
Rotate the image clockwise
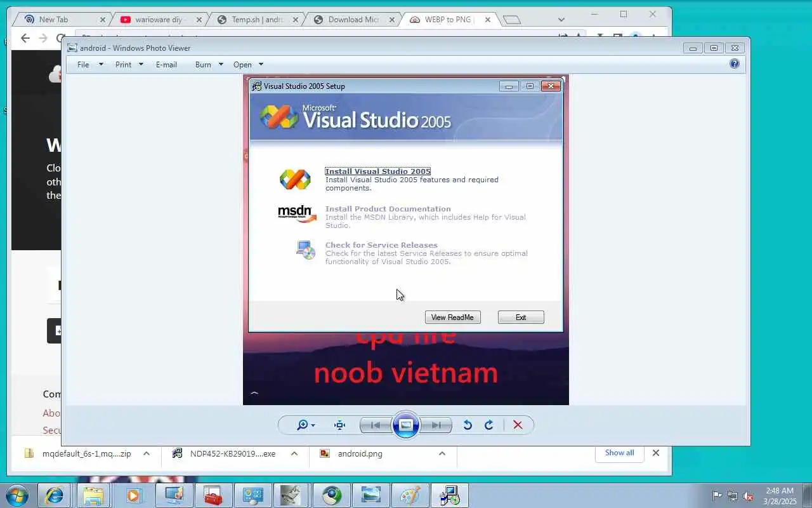[489, 425]
